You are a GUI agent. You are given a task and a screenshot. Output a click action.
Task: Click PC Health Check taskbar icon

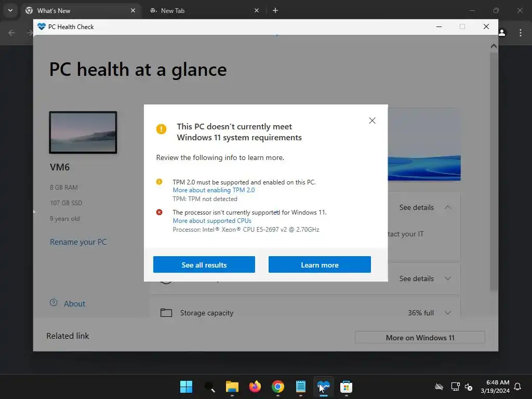click(x=324, y=387)
